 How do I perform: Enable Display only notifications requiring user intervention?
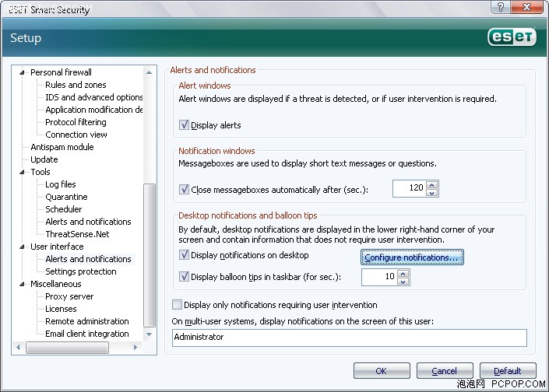tap(178, 305)
